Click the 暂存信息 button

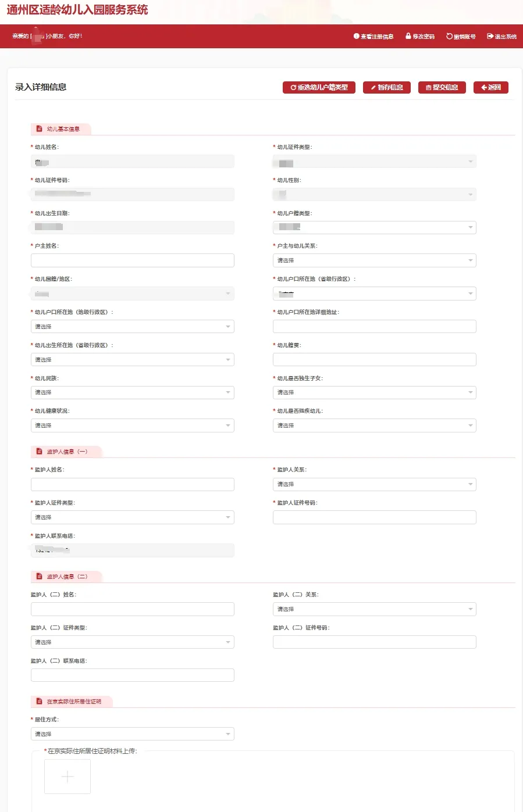[x=387, y=87]
